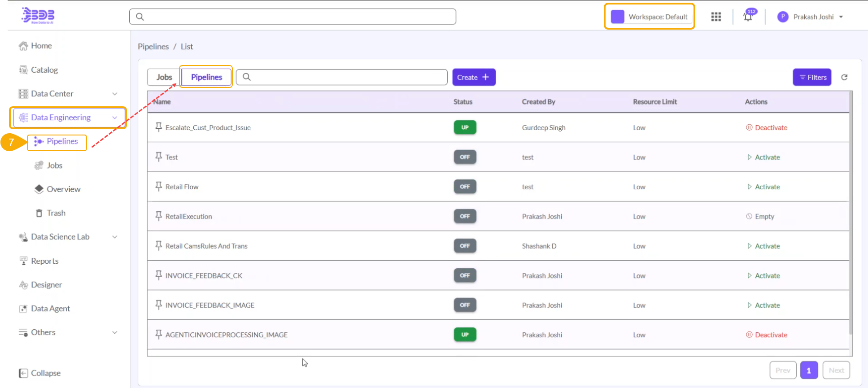Click the notification bell icon

tap(748, 17)
